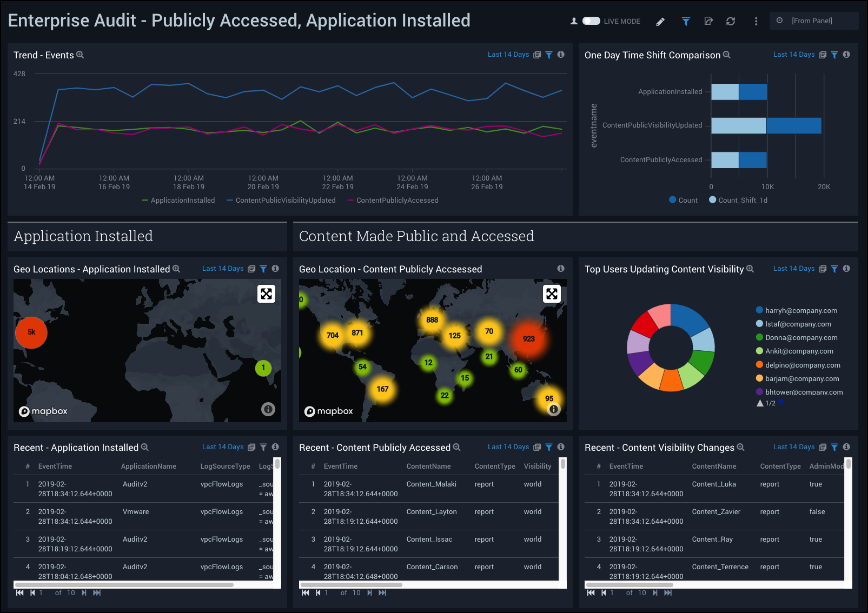Expand the Application Installed map to fullscreen
868x613 pixels.
(x=266, y=294)
